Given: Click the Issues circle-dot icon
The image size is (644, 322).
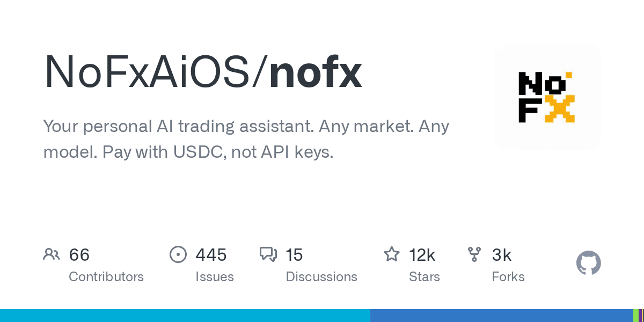Looking at the screenshot, I should click(x=178, y=254).
